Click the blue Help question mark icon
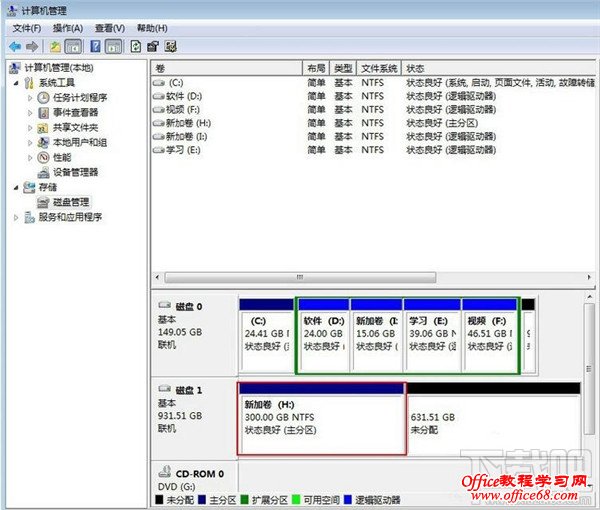 [95, 46]
